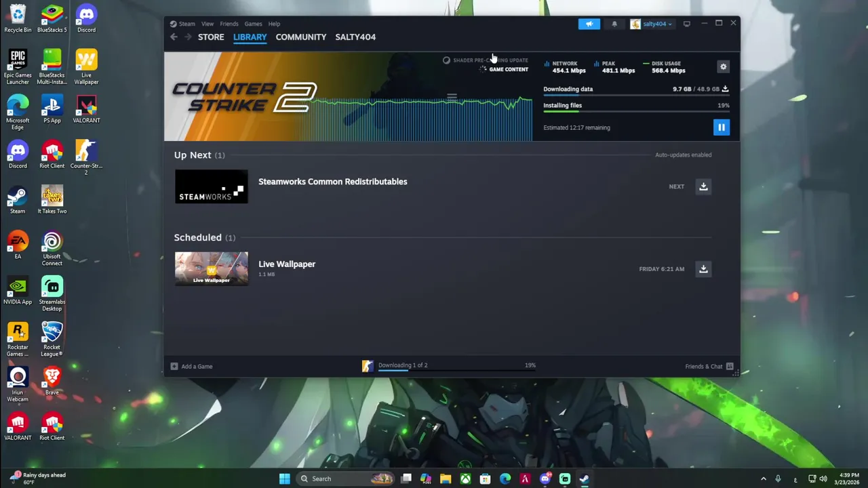This screenshot has height=488, width=868.
Task: Select Counter-Strike 2 desktop shortcut
Action: click(x=86, y=157)
